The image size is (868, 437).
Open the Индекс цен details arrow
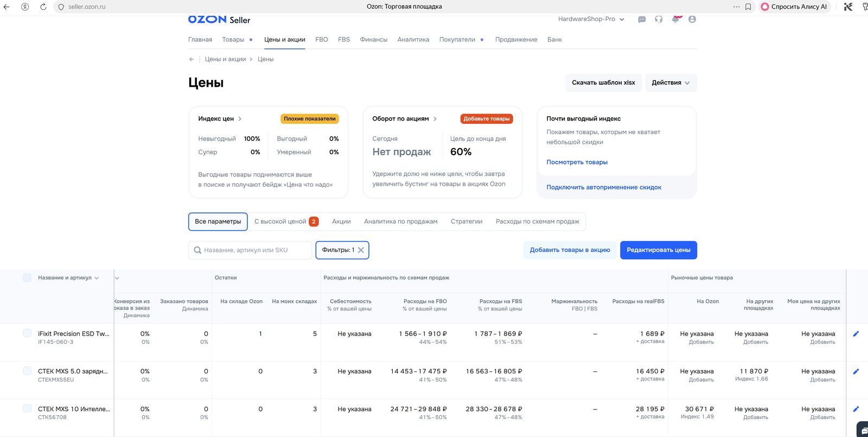pos(240,118)
